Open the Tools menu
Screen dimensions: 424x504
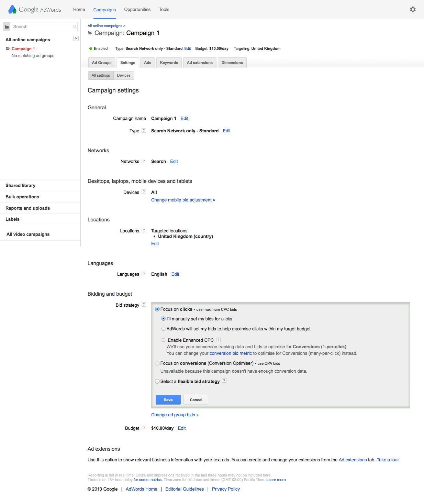pyautogui.click(x=164, y=9)
